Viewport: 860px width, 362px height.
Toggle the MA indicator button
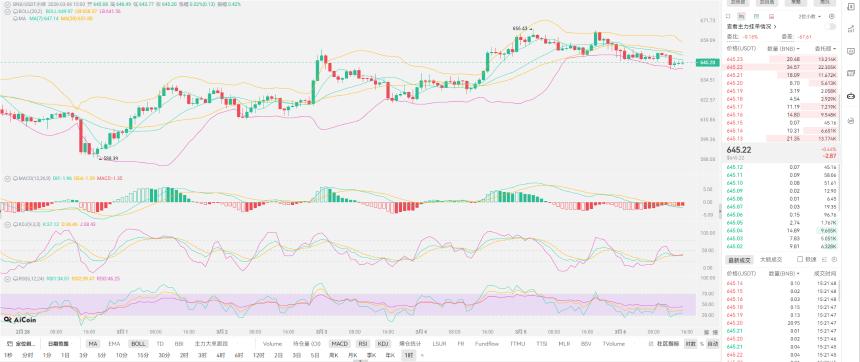click(94, 344)
